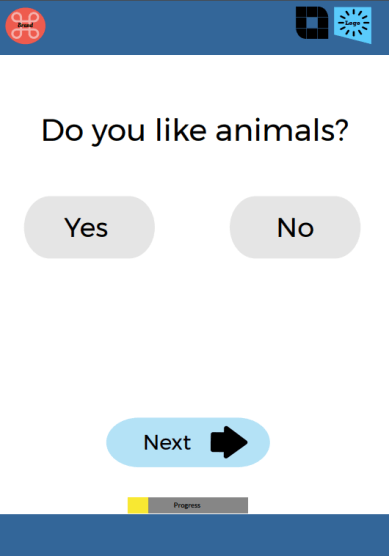The height and width of the screenshot is (556, 389).
Task: Click the word 'animals' in the question
Action: tap(274, 130)
